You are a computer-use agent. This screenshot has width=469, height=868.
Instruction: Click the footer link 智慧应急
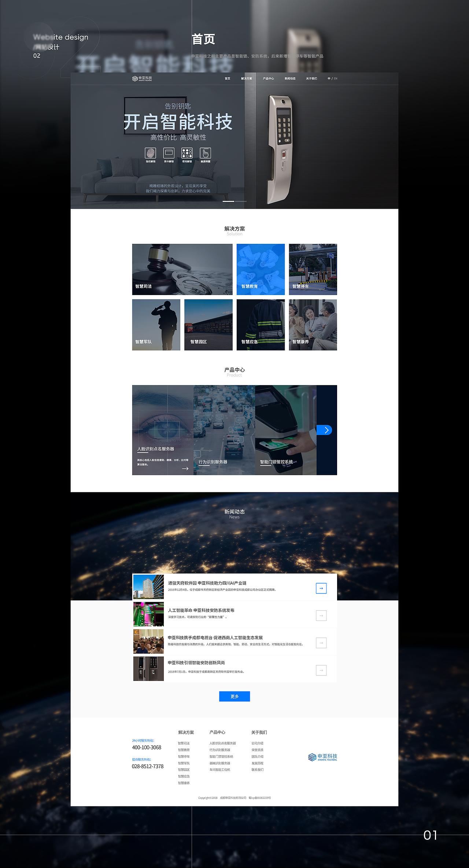tap(184, 776)
